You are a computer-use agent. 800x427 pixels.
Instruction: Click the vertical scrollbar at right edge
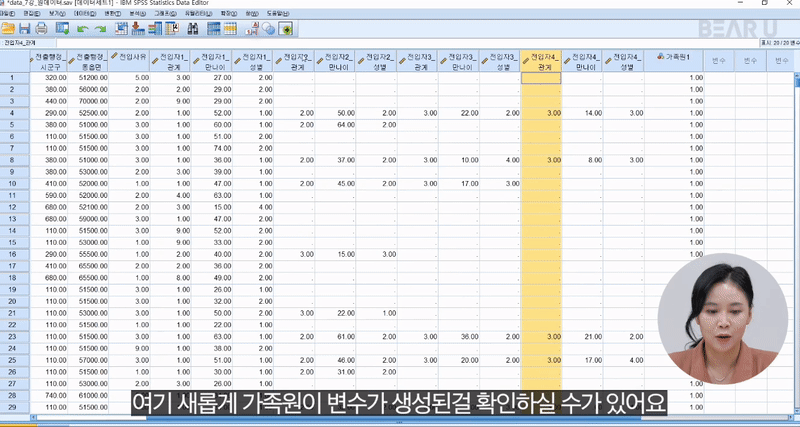[797, 242]
